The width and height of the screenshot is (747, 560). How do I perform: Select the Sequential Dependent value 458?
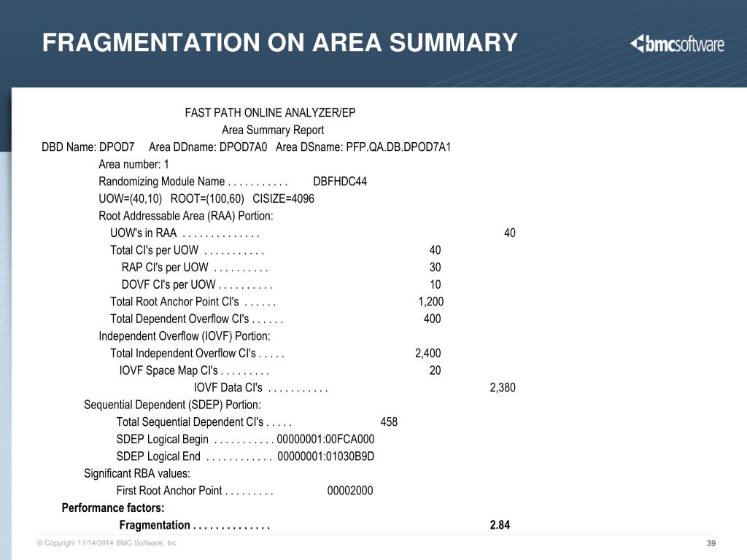(389, 422)
